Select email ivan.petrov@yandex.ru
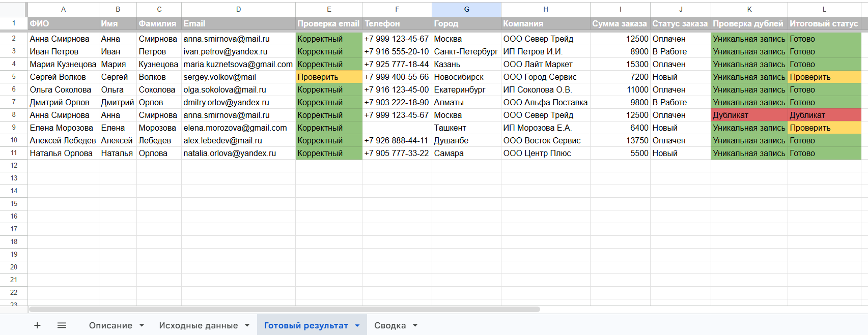868x335 pixels. coord(238,51)
